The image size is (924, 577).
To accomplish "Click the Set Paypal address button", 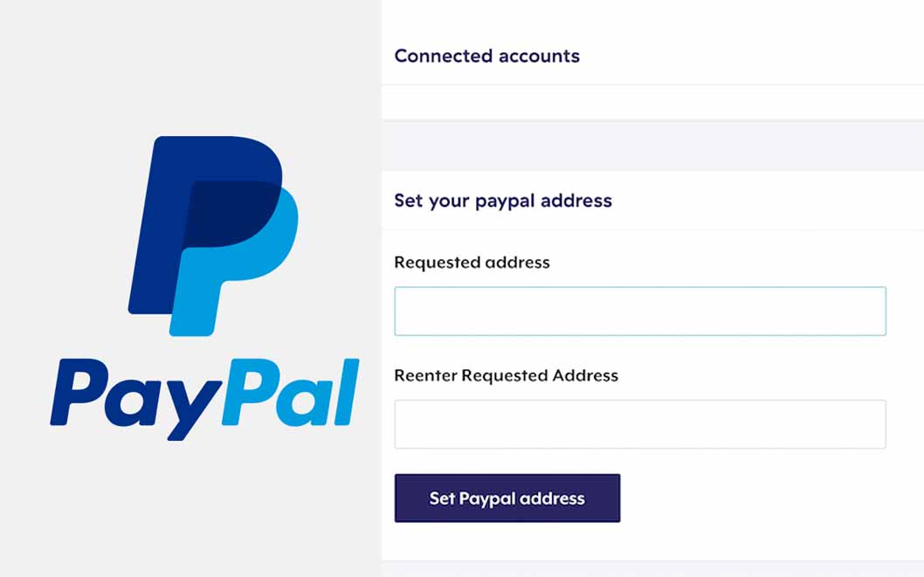I will (x=507, y=498).
